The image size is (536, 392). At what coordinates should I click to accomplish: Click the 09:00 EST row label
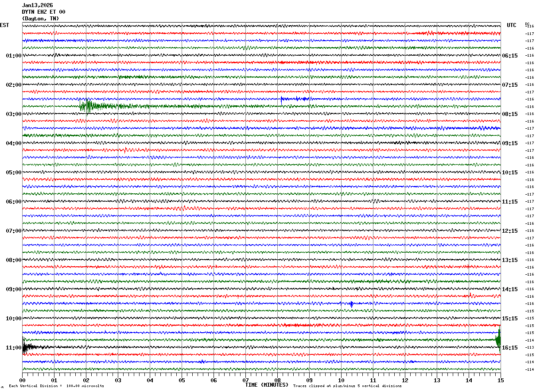(x=13, y=289)
